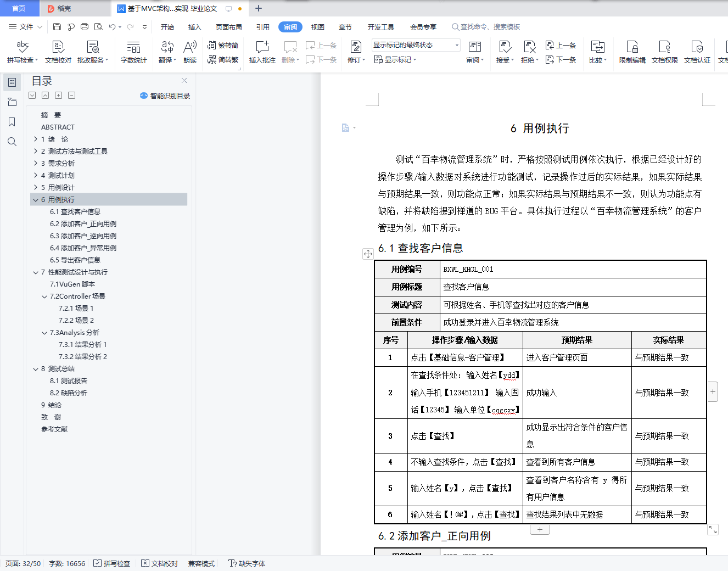This screenshot has width=728, height=571.
Task: Click the table move handle
Action: 368,254
